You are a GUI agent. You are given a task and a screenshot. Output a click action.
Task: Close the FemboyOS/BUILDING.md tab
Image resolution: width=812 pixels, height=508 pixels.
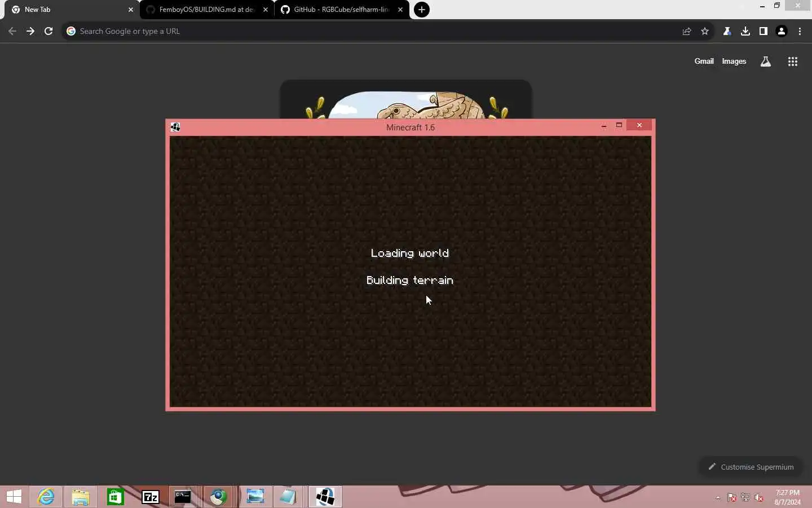pos(266,10)
